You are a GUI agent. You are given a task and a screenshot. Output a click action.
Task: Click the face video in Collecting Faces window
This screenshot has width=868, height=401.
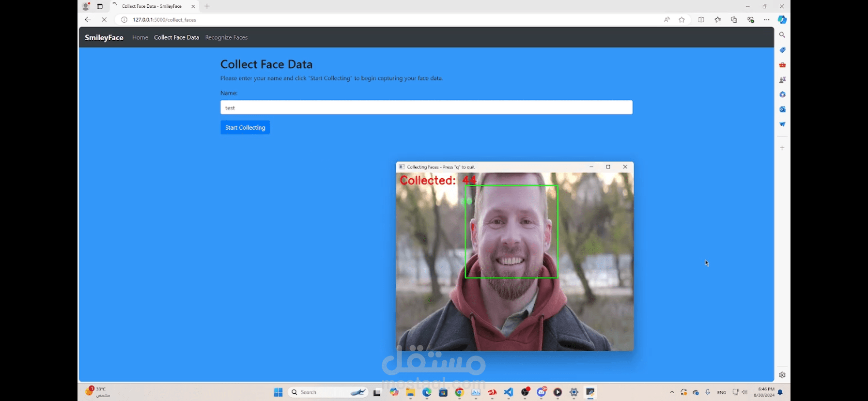pyautogui.click(x=514, y=262)
